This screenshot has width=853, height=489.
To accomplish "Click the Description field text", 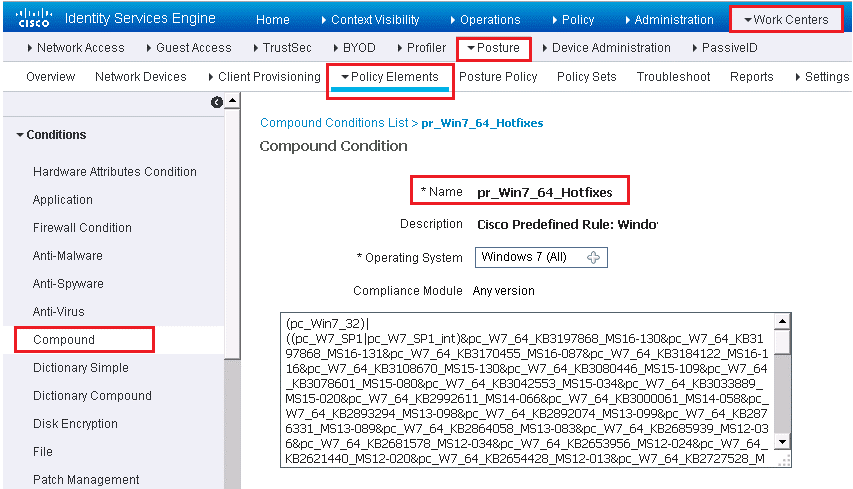I will (x=567, y=224).
